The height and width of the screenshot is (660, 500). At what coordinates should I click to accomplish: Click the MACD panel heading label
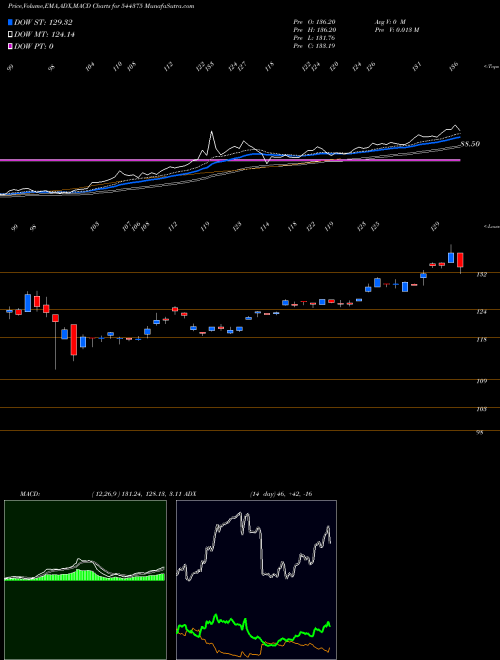[29, 494]
